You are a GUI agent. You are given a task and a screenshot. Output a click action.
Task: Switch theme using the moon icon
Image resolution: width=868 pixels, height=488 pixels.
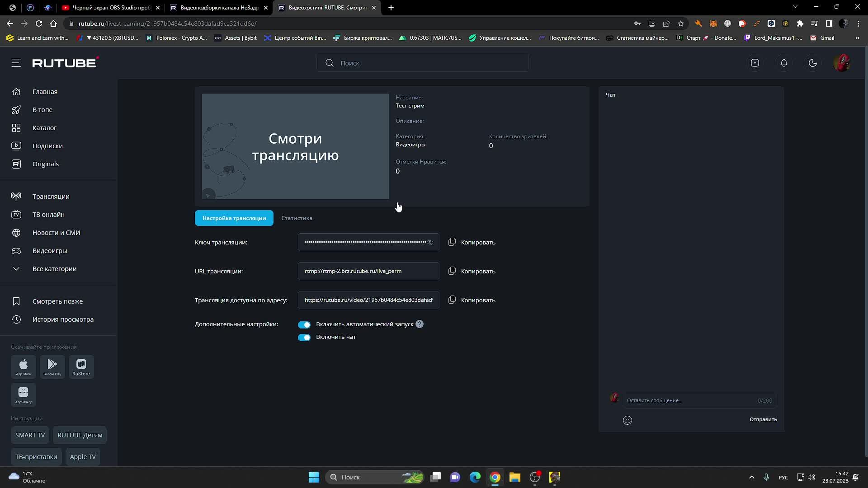point(812,63)
